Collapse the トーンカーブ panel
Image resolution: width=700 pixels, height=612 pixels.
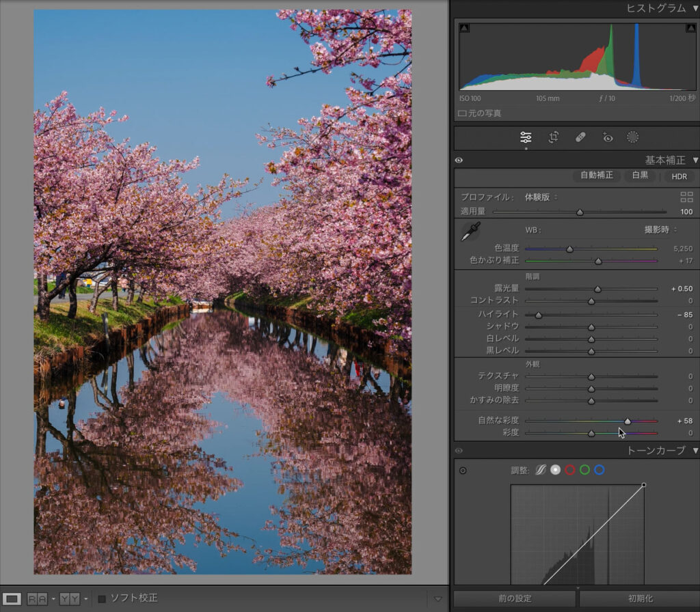pyautogui.click(x=695, y=451)
